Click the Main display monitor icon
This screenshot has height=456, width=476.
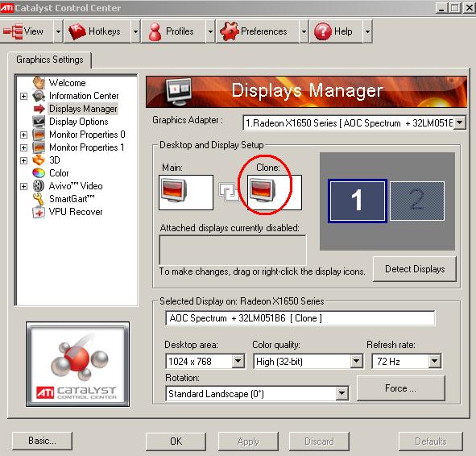pos(174,190)
